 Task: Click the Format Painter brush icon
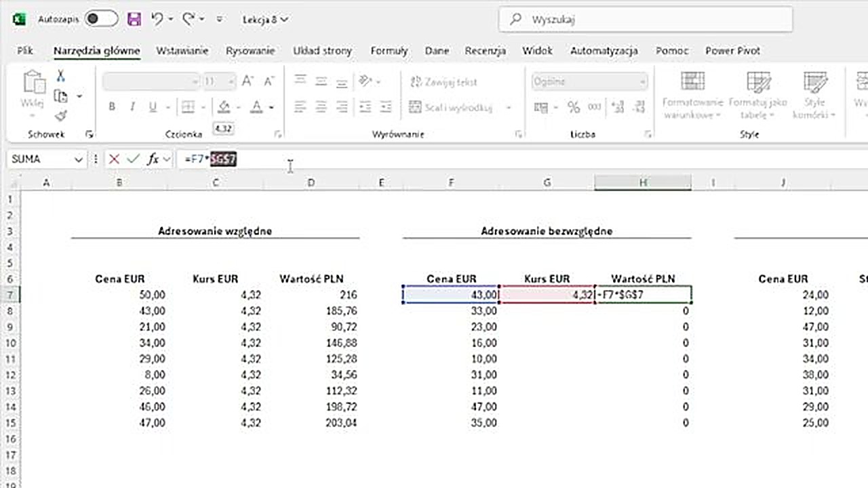pos(60,116)
